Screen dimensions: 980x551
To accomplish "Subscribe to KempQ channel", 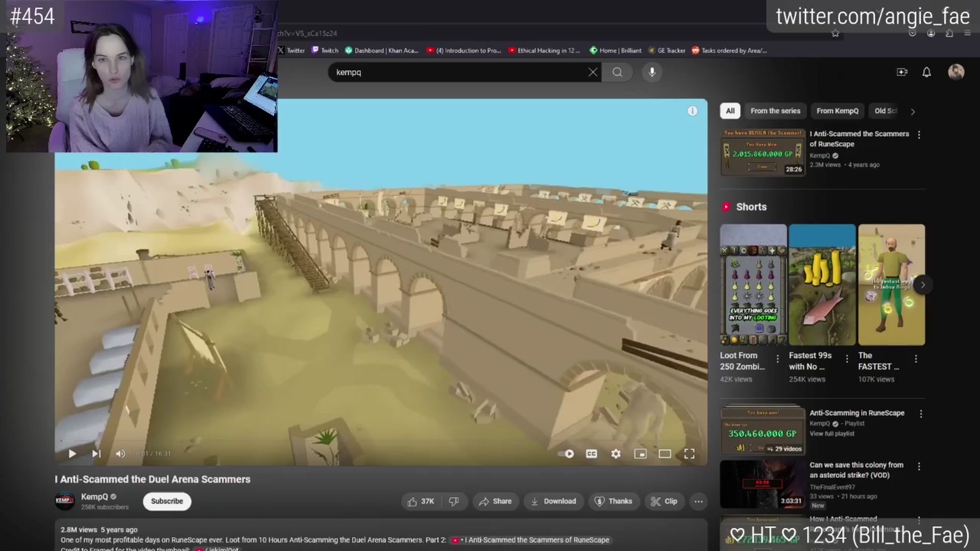I will [x=167, y=502].
